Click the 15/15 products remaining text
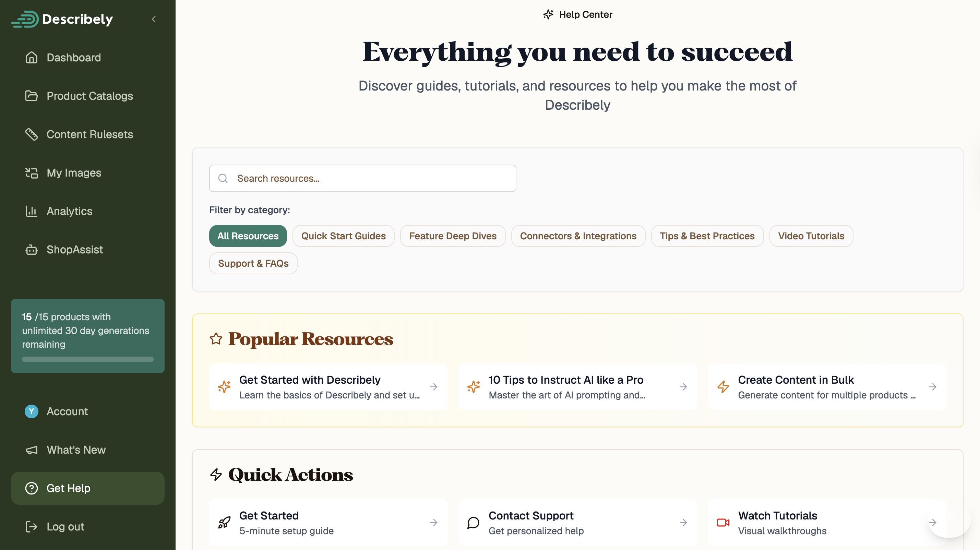Viewport: 980px width, 550px height. click(x=86, y=331)
